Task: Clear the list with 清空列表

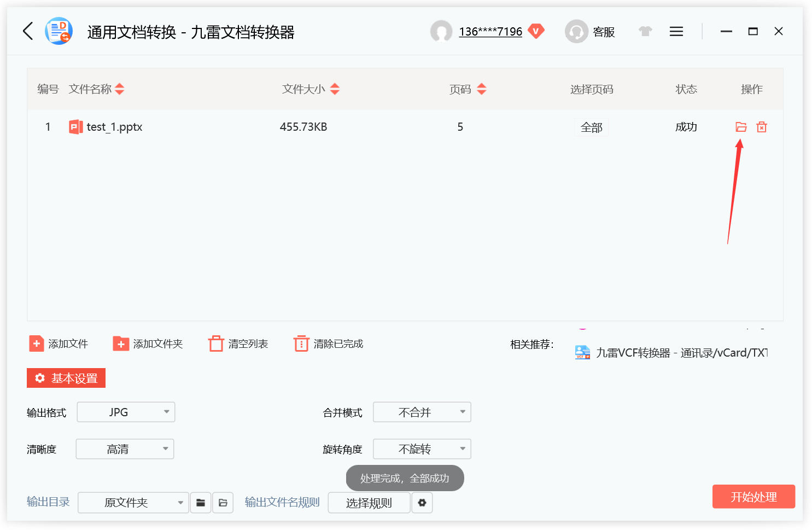Action: pyautogui.click(x=238, y=343)
